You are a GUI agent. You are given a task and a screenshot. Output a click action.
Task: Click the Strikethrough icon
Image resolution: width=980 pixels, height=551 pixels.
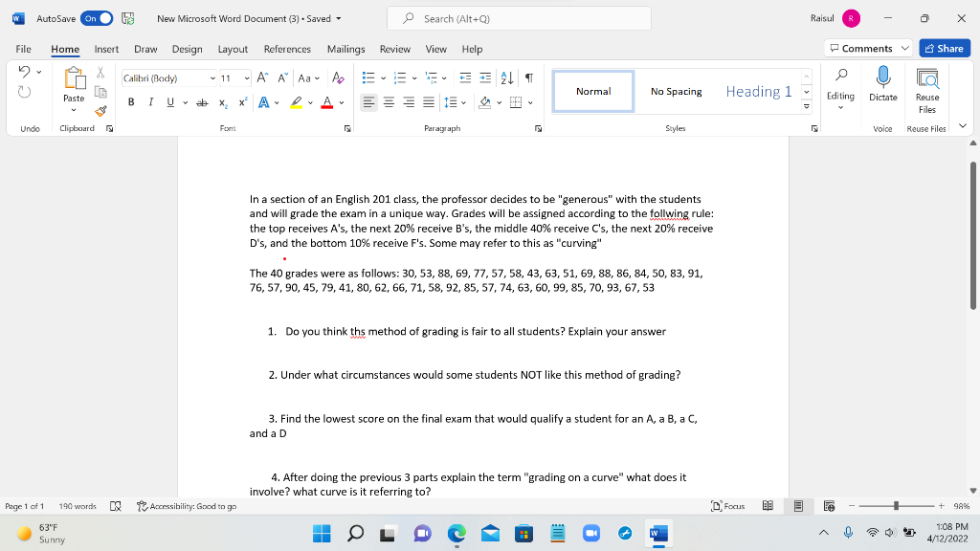click(x=202, y=100)
